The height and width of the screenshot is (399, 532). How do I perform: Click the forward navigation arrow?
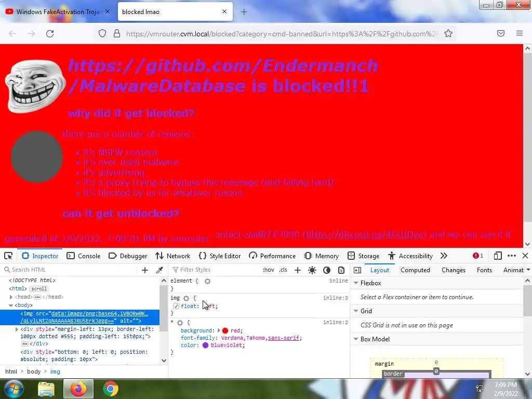(31, 34)
